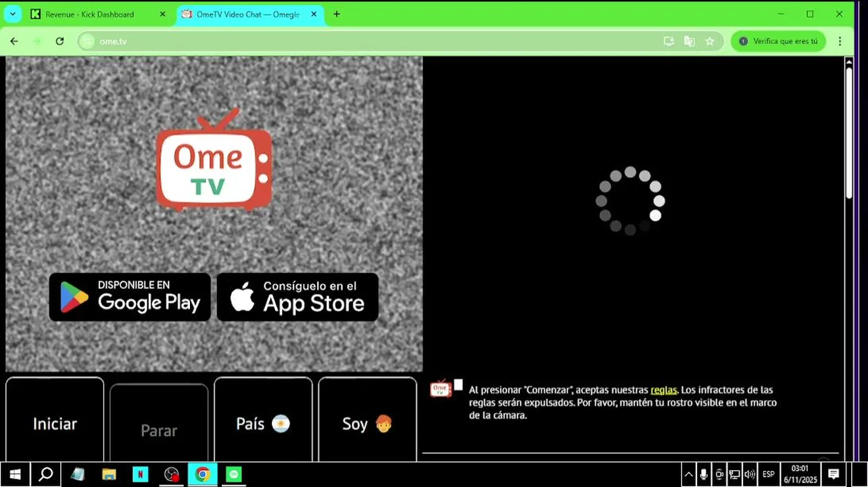
Task: Select the OmeTV Video Chat tab
Action: tap(247, 14)
